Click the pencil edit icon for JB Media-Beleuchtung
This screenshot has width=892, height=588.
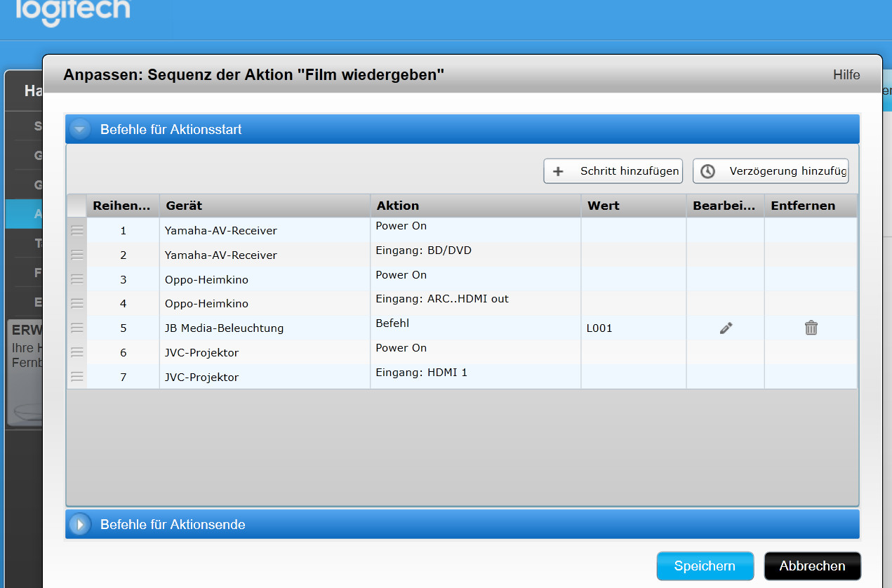(726, 328)
